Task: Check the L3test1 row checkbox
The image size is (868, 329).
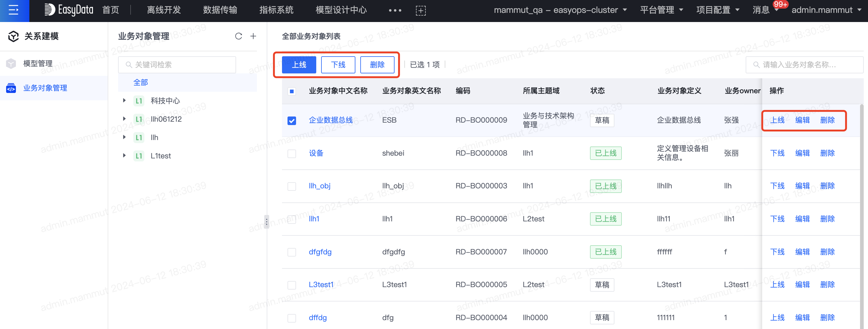Action: pyautogui.click(x=292, y=285)
